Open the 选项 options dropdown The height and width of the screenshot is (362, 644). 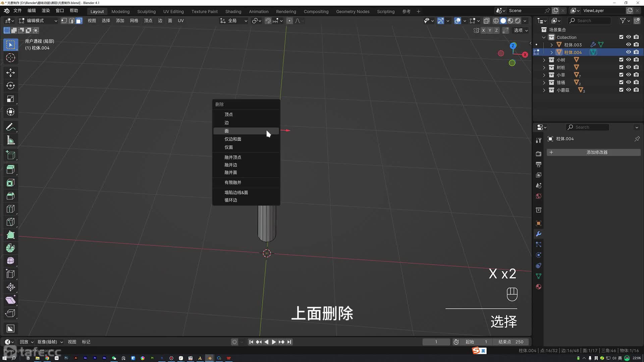coord(521,30)
